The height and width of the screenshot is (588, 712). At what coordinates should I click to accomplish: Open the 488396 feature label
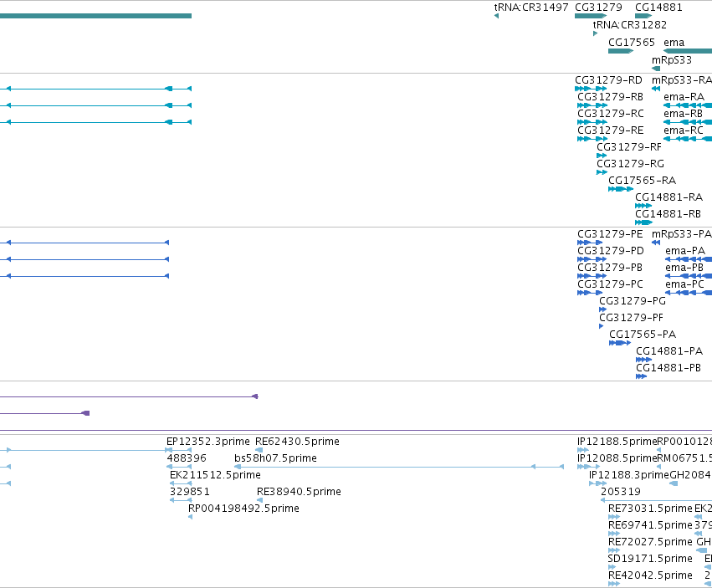(187, 458)
